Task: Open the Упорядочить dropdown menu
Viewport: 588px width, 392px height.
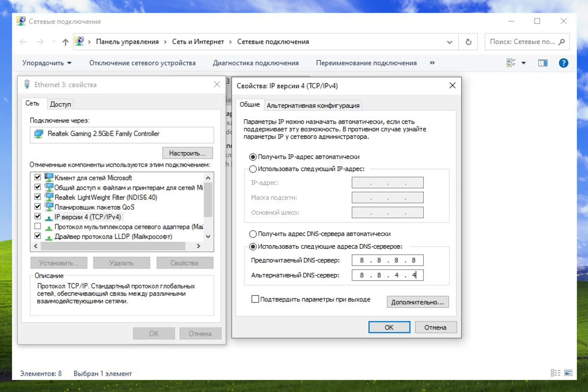Action: coord(46,63)
